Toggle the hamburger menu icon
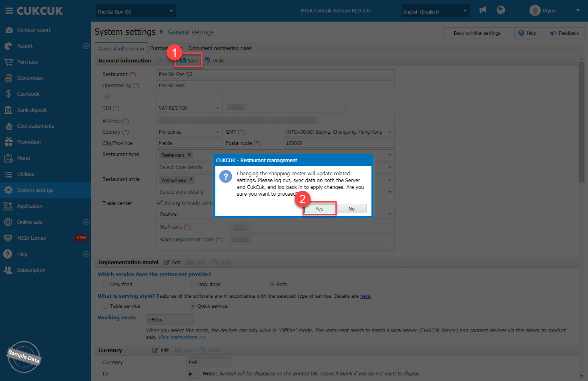 [x=9, y=11]
